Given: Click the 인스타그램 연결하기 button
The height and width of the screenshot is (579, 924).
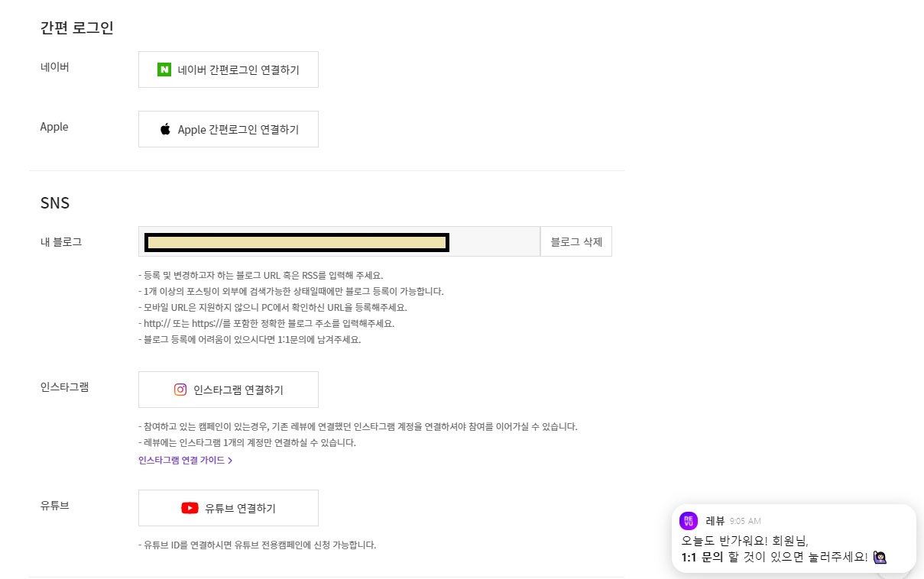Looking at the screenshot, I should [228, 390].
